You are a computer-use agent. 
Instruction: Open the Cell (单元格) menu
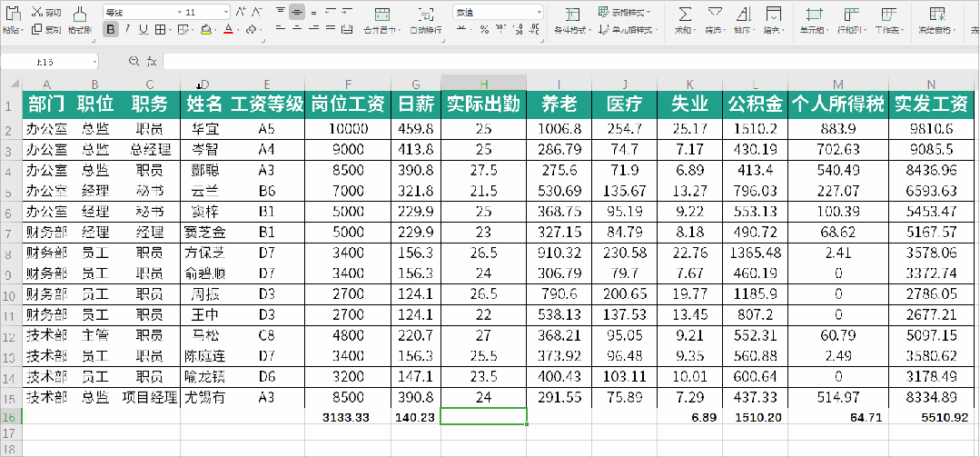pos(814,19)
